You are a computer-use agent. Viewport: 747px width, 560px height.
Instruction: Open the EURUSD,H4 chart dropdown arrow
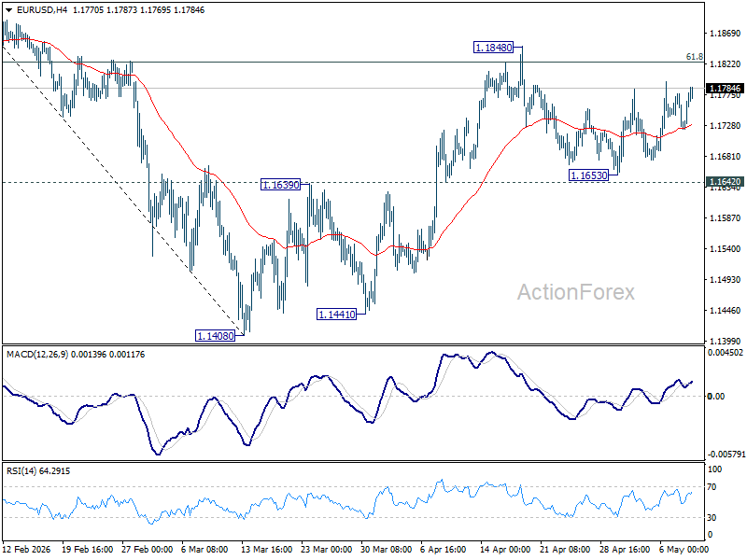coord(9,10)
